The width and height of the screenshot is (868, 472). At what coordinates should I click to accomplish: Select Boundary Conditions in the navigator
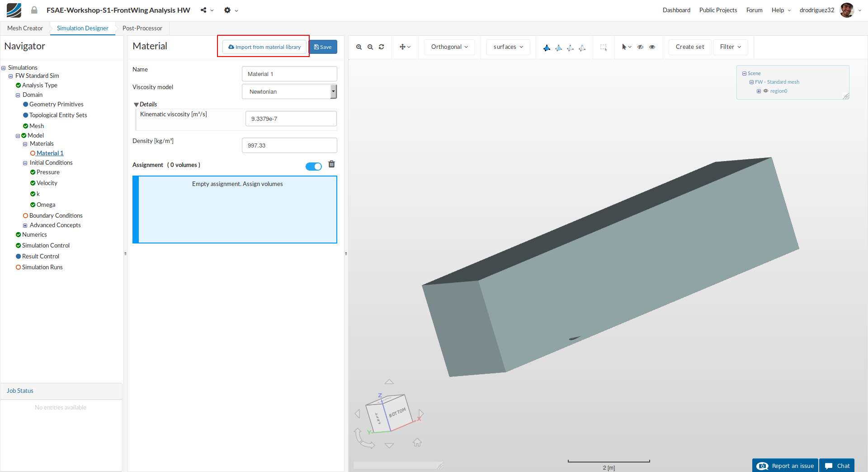click(56, 215)
